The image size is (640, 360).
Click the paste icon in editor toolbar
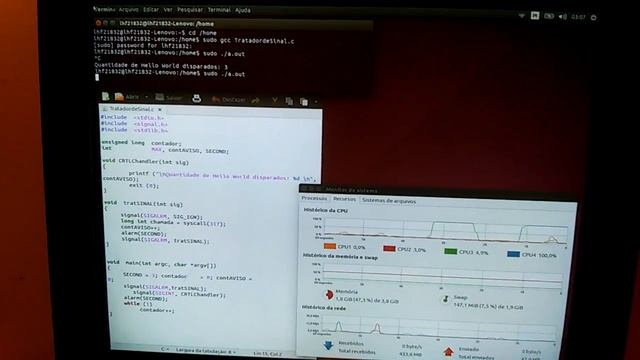pyautogui.click(x=304, y=102)
